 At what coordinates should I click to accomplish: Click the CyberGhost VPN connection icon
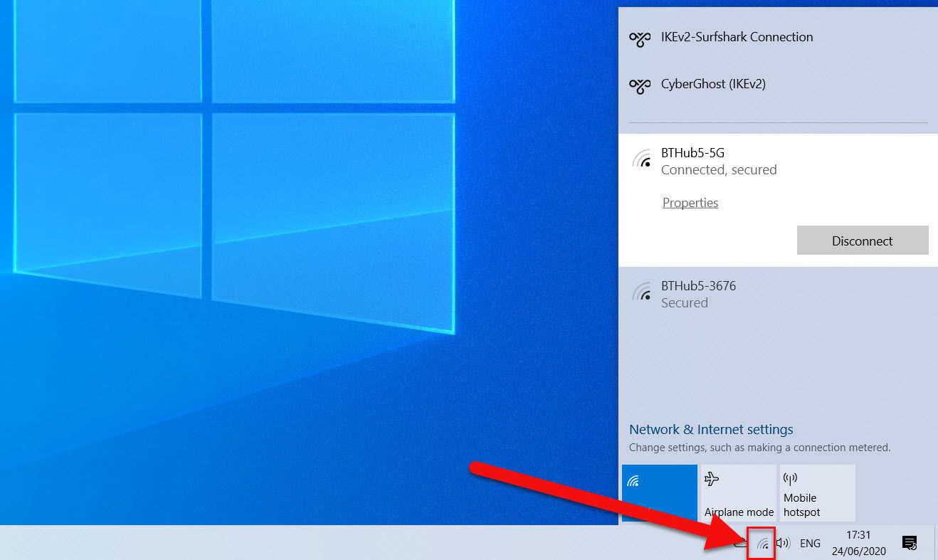[x=639, y=85]
